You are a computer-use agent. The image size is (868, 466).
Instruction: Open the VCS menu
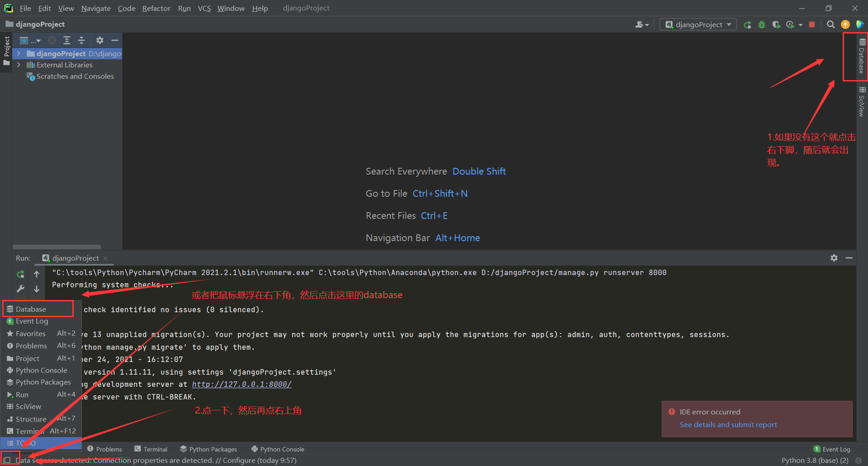pos(204,8)
